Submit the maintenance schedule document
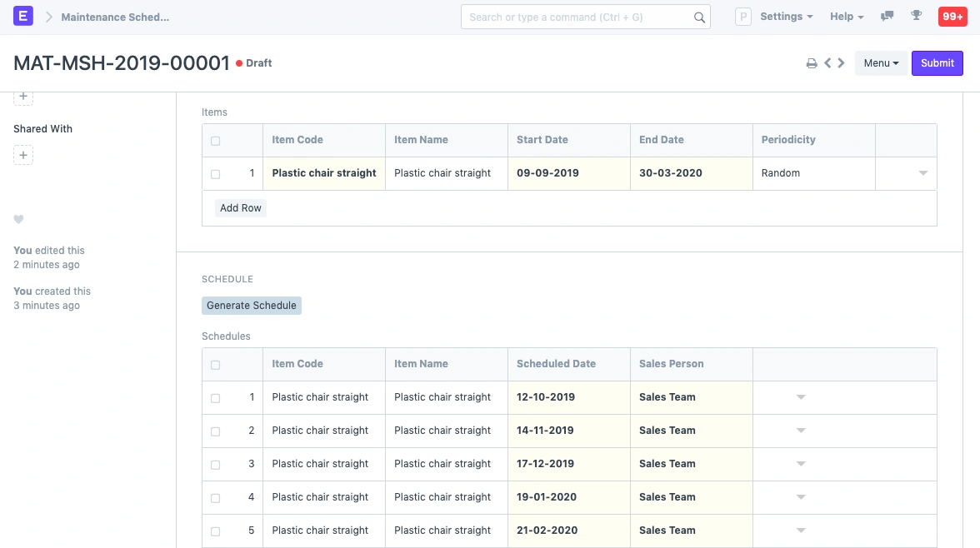Viewport: 980px width, 548px height. click(937, 63)
